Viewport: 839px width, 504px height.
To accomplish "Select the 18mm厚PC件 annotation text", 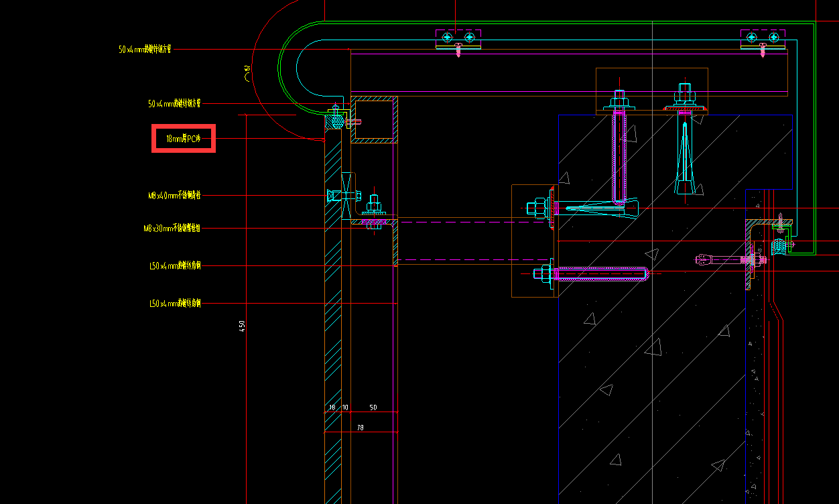I will click(183, 139).
